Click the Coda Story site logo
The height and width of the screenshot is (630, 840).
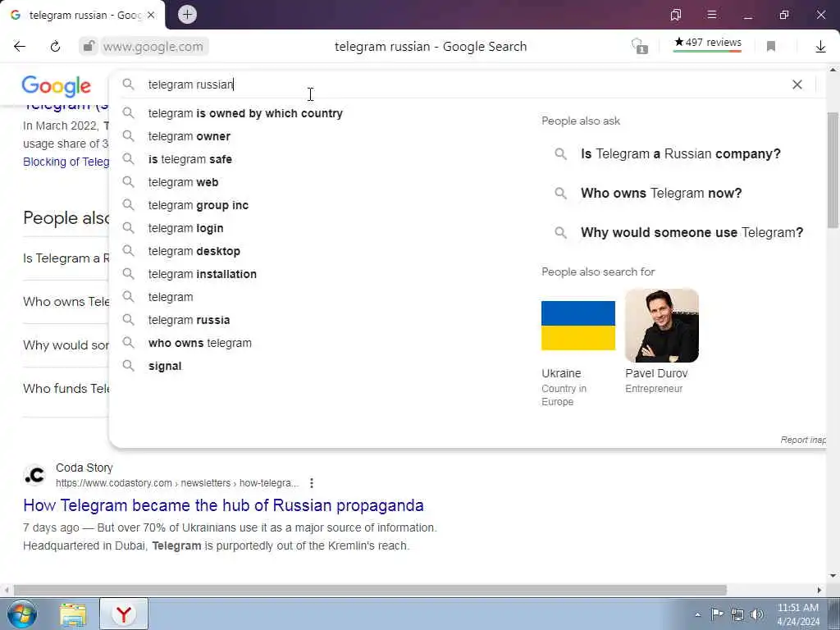[x=34, y=475]
